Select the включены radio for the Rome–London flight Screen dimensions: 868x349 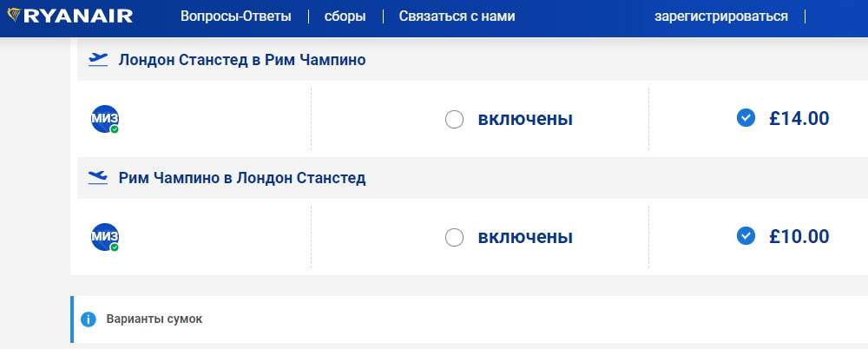tap(454, 237)
